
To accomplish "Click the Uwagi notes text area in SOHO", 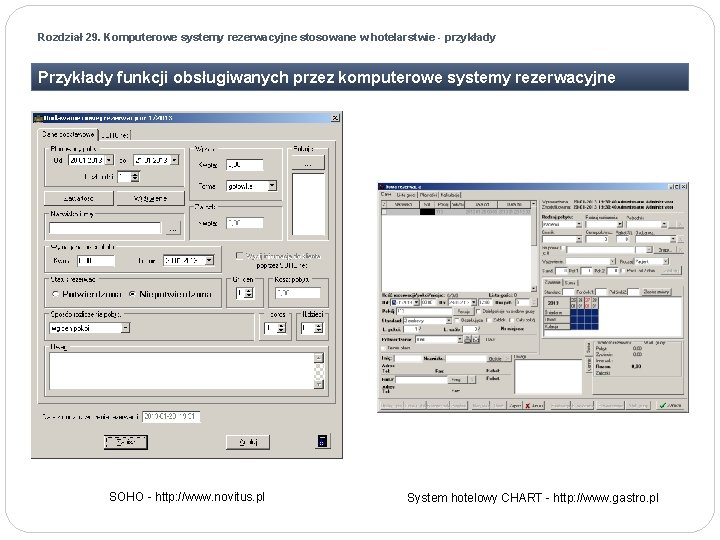I will tap(182, 371).
